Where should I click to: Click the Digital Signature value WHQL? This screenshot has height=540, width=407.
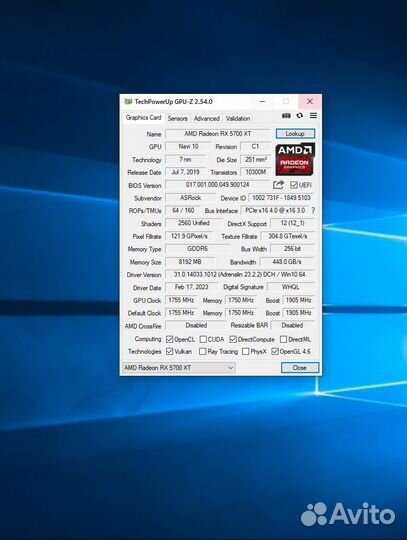291,287
